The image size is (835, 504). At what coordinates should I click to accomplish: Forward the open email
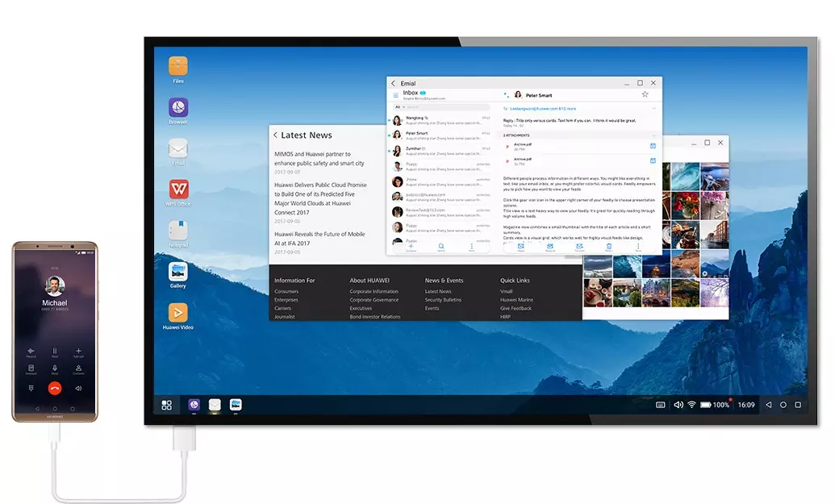579,247
